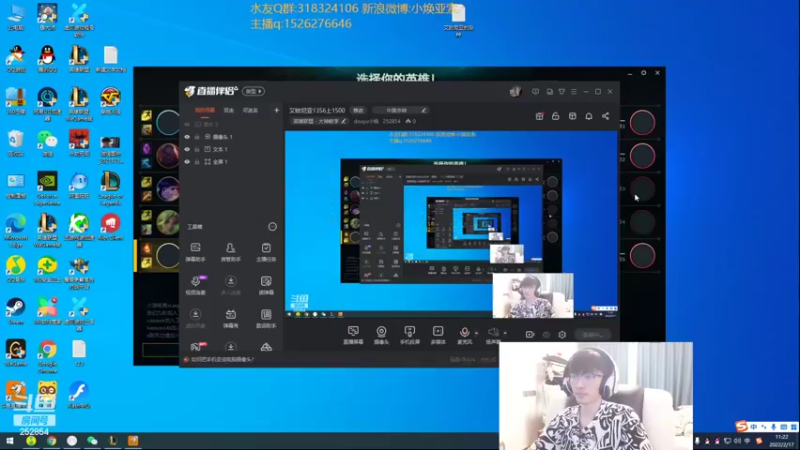
Task: Add a 直播屏幕 screen capture source
Action: pyautogui.click(x=353, y=335)
